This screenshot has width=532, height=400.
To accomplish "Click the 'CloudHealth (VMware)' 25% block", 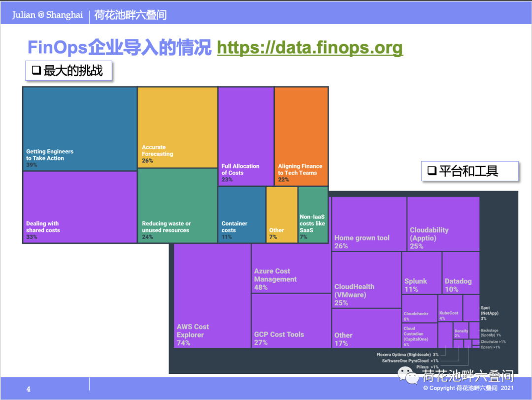I will (366, 280).
